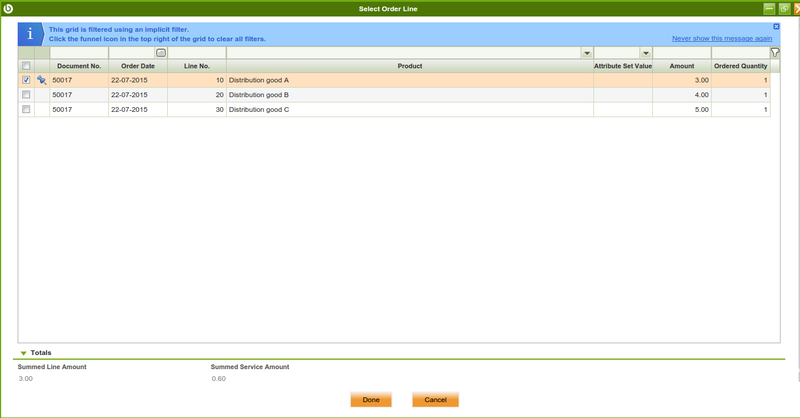
Task: Open the Attribute Set Value filter dropdown
Action: point(646,53)
